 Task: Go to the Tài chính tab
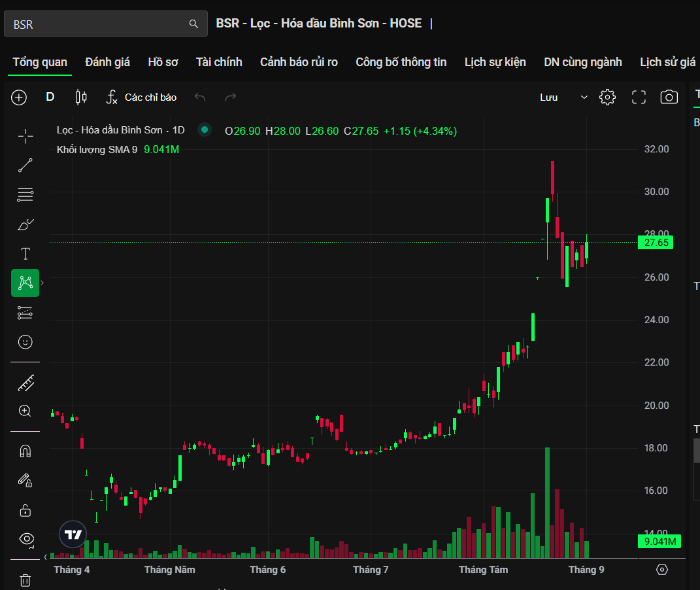[219, 62]
